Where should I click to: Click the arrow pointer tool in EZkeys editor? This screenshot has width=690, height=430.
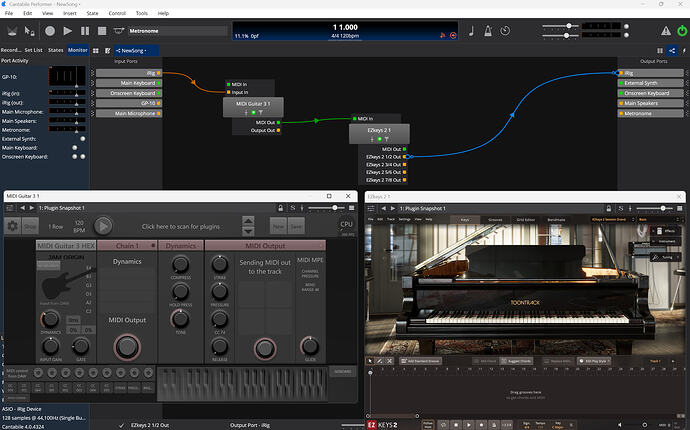click(370, 361)
